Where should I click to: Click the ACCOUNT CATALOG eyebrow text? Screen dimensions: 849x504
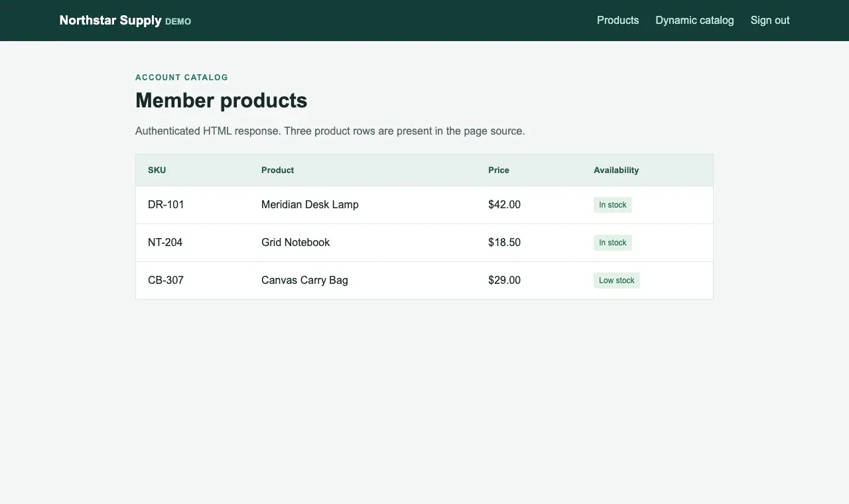pos(182,78)
